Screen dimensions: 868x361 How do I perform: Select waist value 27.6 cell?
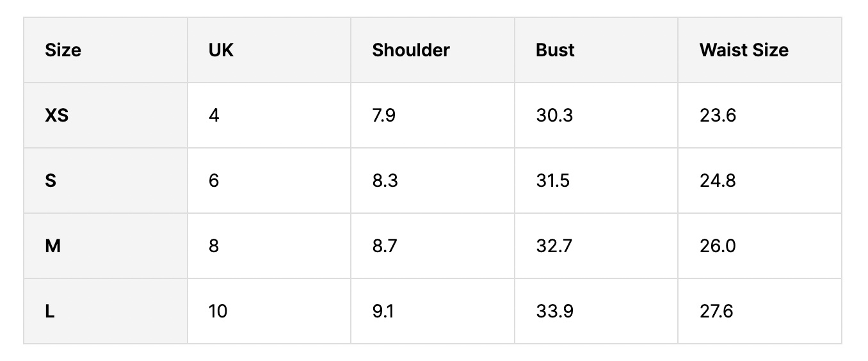(x=716, y=312)
